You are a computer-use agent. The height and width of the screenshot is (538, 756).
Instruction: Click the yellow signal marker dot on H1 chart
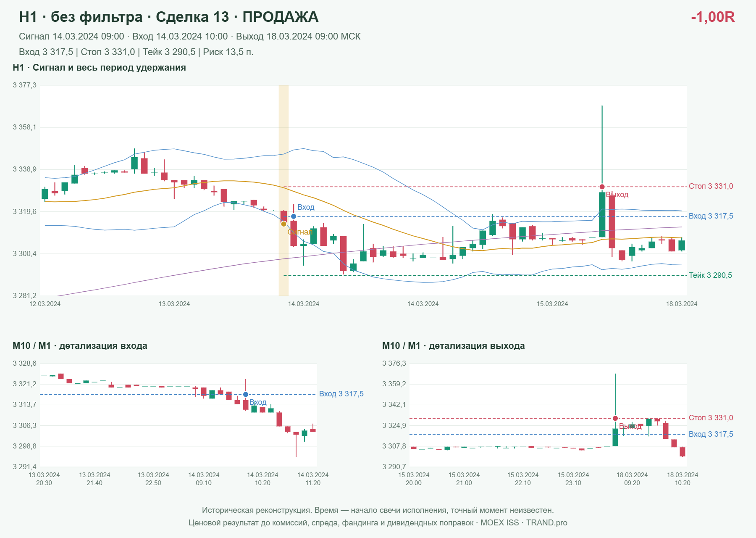tap(283, 224)
